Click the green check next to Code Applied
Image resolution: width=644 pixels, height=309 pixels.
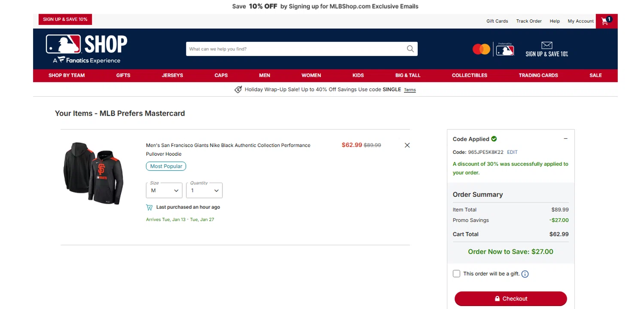pos(494,139)
